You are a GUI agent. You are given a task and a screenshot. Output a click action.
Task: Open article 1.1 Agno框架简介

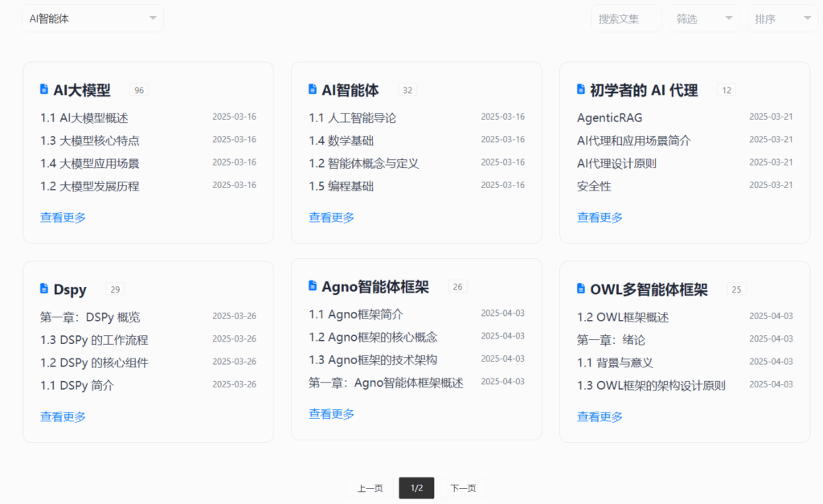(x=356, y=314)
